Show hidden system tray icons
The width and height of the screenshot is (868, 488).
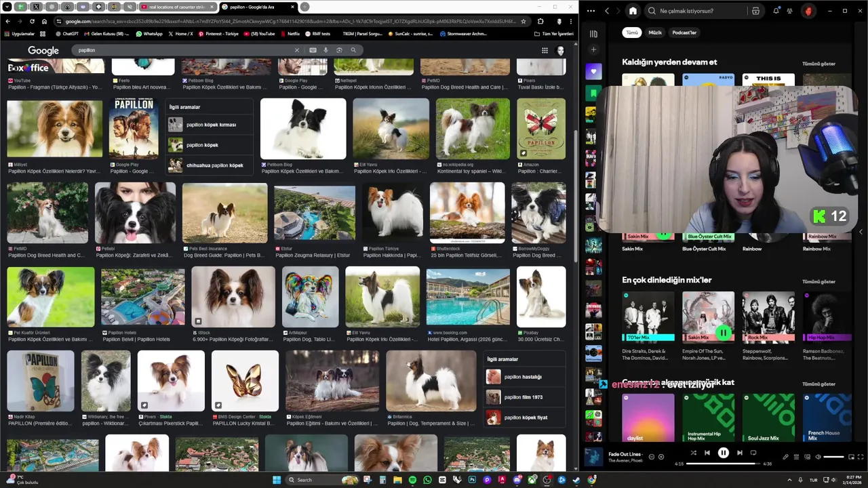[789, 480]
